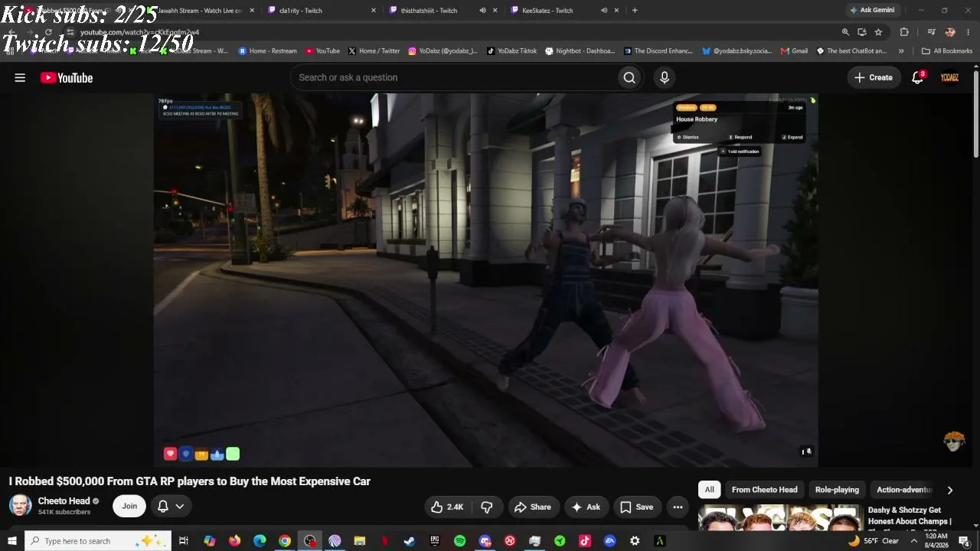Select From Cheeto Head chip
Viewport: 980px width, 551px height.
coord(764,490)
